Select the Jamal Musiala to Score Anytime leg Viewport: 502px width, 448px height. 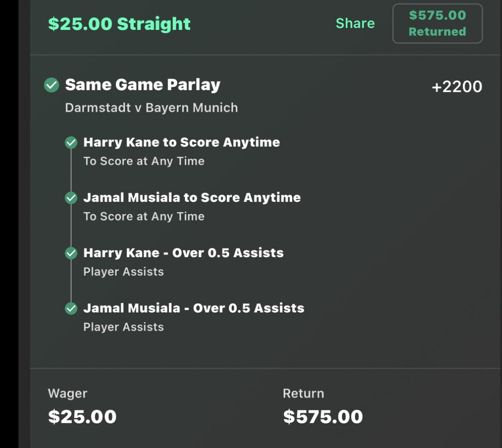click(x=192, y=198)
